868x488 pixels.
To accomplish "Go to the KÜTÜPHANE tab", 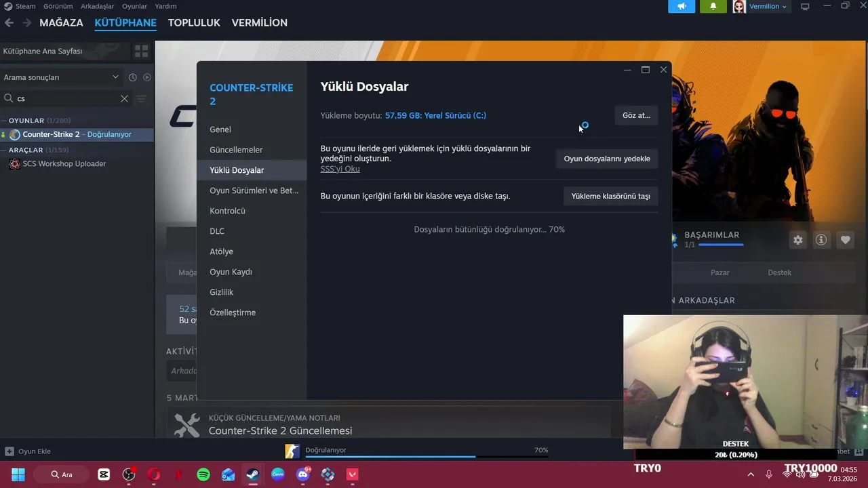I will coord(125,22).
